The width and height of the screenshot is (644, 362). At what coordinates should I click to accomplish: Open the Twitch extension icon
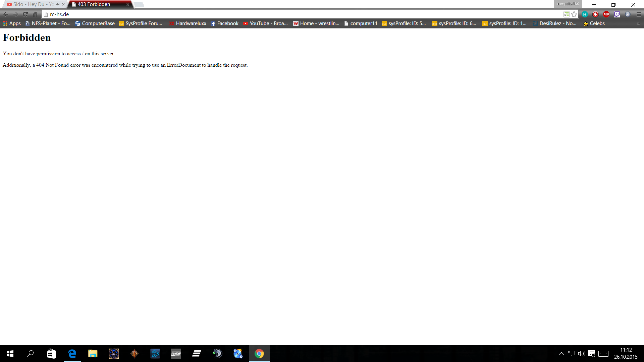click(617, 14)
